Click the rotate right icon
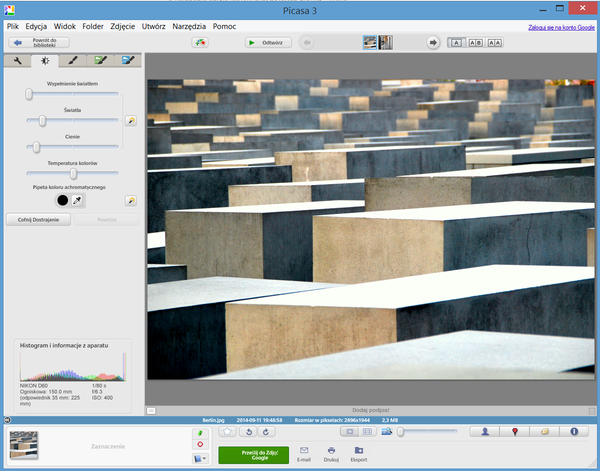 pos(265,432)
